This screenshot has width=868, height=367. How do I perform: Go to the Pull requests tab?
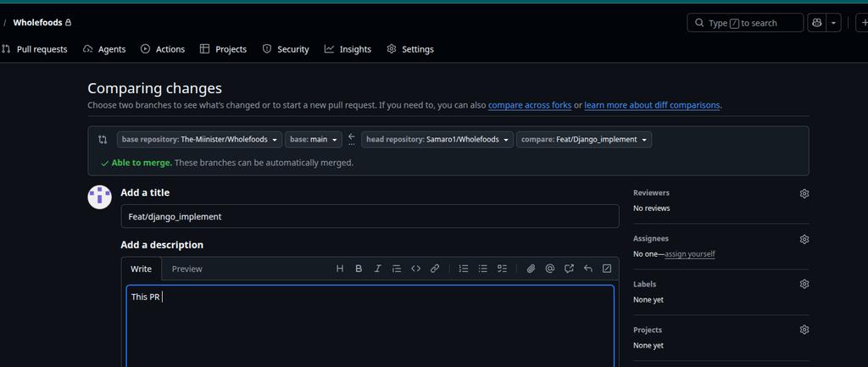pyautogui.click(x=34, y=49)
